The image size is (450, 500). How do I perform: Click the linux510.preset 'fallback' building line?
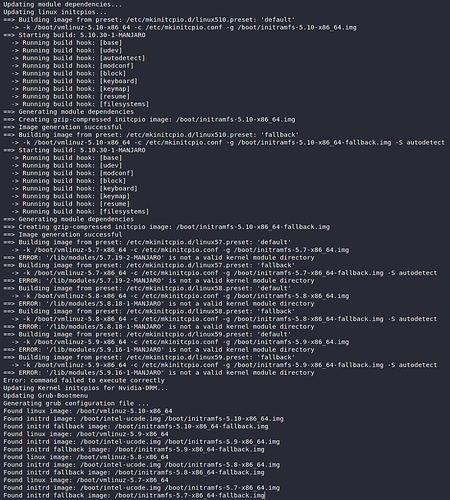(x=151, y=135)
